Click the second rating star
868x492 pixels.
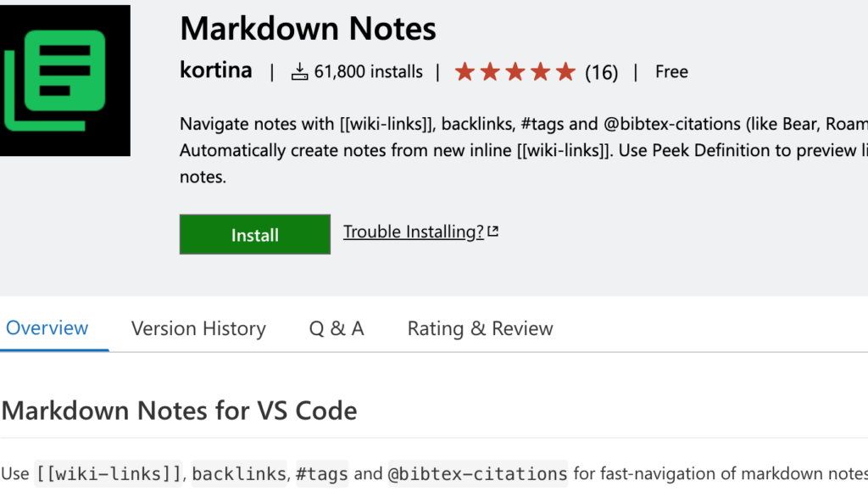(490, 72)
